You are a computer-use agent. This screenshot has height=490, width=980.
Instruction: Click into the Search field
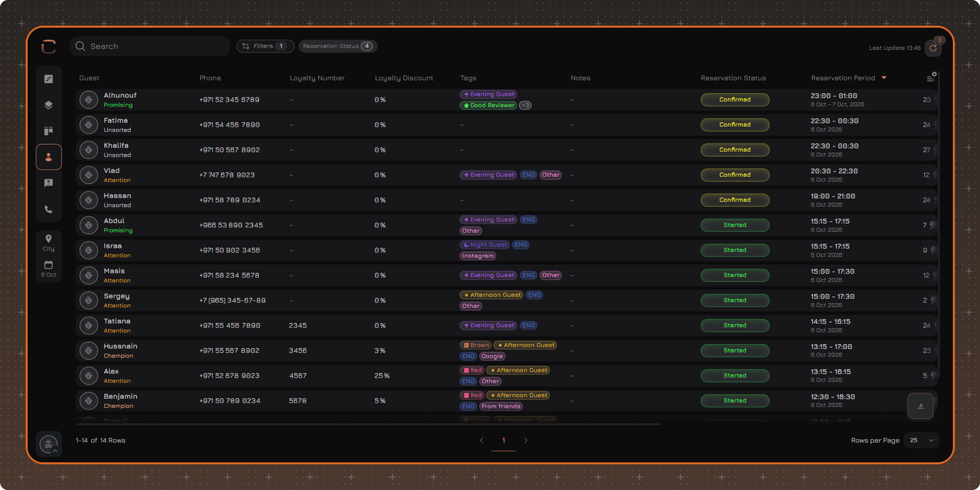150,46
